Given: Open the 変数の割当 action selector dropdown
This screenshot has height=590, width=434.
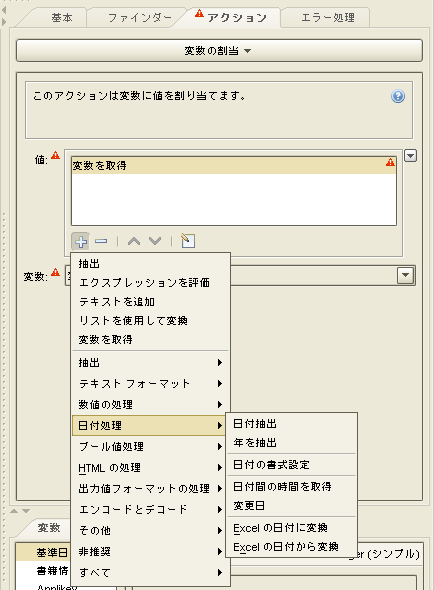Looking at the screenshot, I should [219, 50].
